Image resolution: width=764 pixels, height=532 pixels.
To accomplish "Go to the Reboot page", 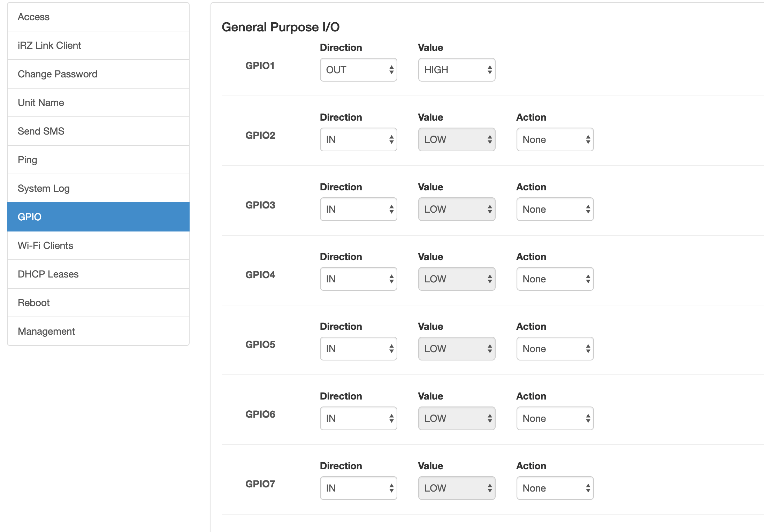I will [98, 303].
